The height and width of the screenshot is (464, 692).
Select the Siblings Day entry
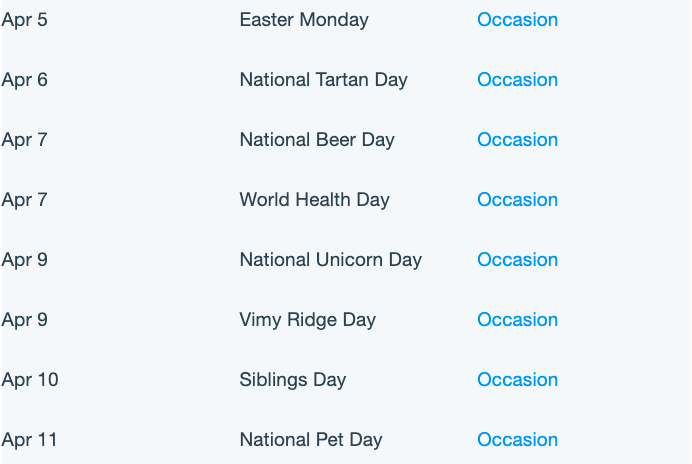[x=293, y=381]
